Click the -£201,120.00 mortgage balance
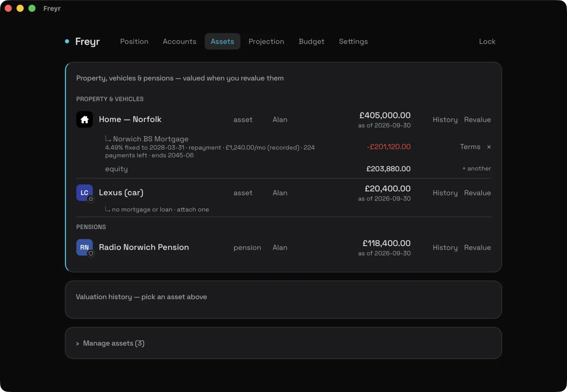Viewport: 567px width, 392px height. (x=389, y=147)
